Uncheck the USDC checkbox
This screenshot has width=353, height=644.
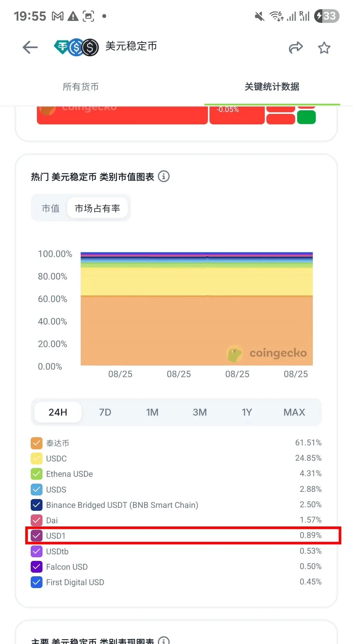(37, 458)
